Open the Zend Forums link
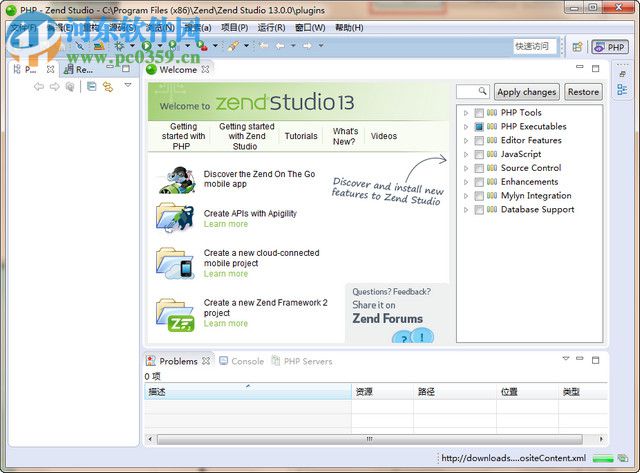Viewport: 640px width, 473px height. 387,318
